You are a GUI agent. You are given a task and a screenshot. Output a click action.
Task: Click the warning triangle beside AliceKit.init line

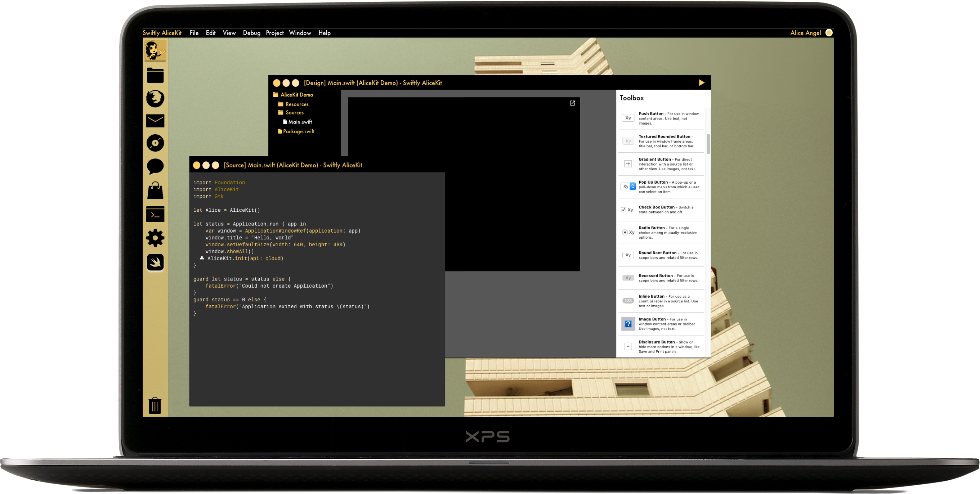pyautogui.click(x=202, y=257)
